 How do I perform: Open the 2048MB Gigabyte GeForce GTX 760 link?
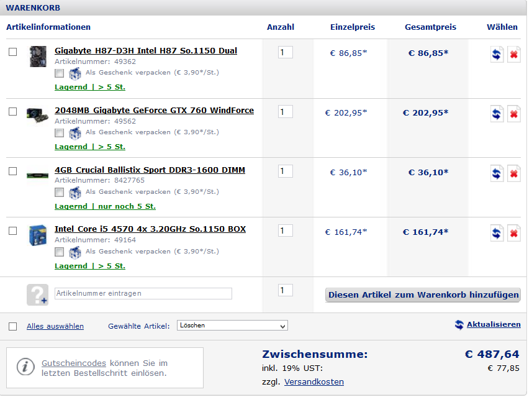click(x=155, y=111)
